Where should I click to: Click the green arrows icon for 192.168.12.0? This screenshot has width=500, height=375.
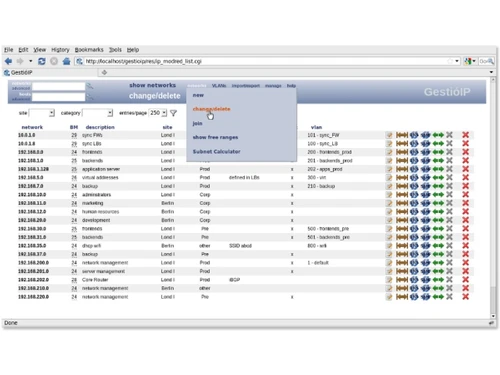click(x=438, y=212)
